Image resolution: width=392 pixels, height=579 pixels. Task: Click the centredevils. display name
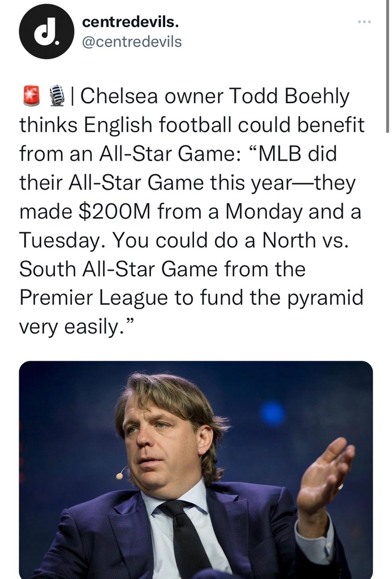[130, 22]
